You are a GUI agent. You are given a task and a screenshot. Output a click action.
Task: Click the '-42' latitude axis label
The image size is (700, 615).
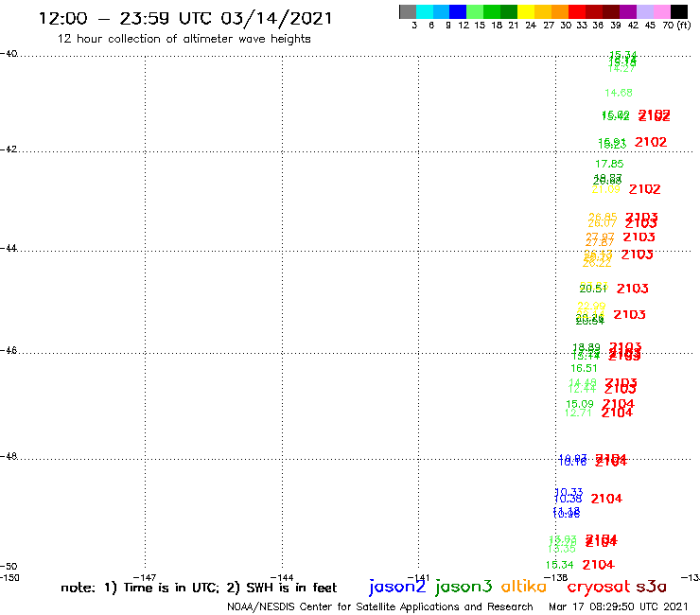click(9, 149)
